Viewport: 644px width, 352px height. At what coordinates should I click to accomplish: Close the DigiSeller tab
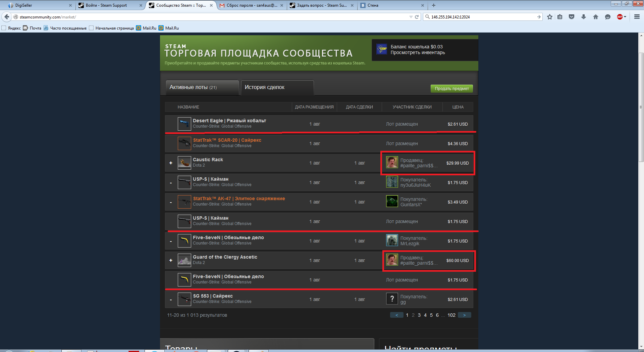click(x=70, y=5)
